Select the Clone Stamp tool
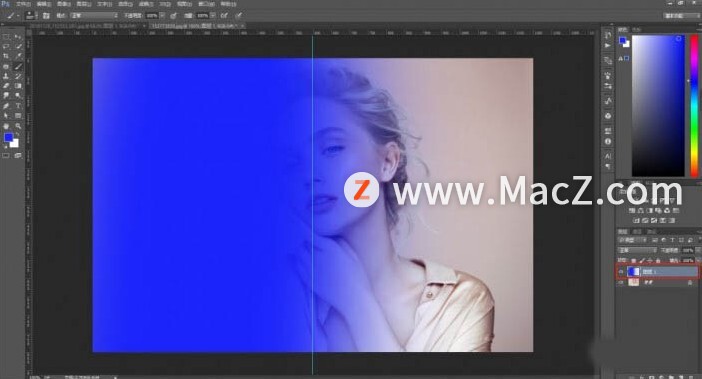 pyautogui.click(x=6, y=77)
